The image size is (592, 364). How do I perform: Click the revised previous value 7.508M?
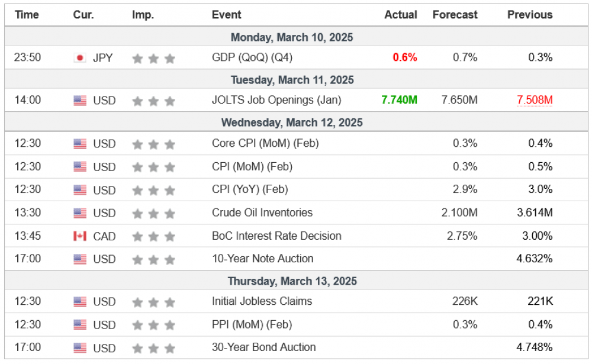pos(535,100)
